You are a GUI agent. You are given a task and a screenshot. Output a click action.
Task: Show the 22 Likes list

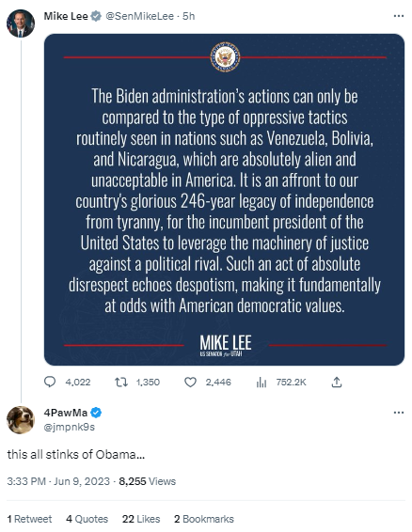pos(141,519)
